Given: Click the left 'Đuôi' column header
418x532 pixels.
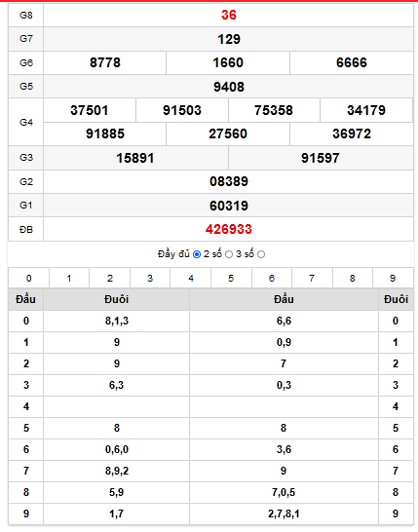Looking at the screenshot, I should pyautogui.click(x=116, y=299).
